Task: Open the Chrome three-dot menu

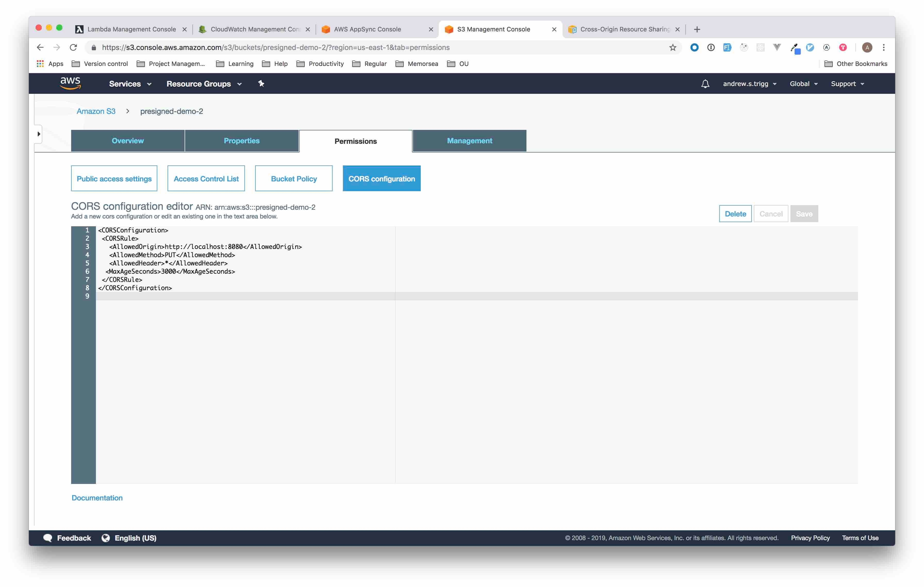Action: pos(884,48)
